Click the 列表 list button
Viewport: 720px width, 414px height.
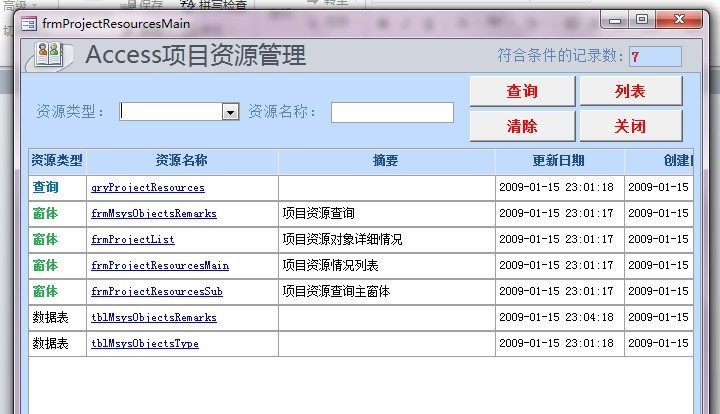630,91
